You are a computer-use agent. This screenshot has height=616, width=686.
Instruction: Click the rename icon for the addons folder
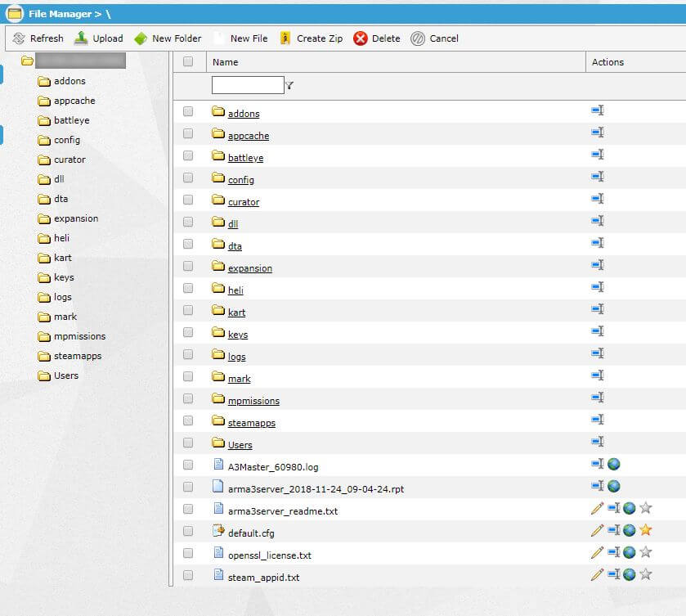tap(598, 110)
